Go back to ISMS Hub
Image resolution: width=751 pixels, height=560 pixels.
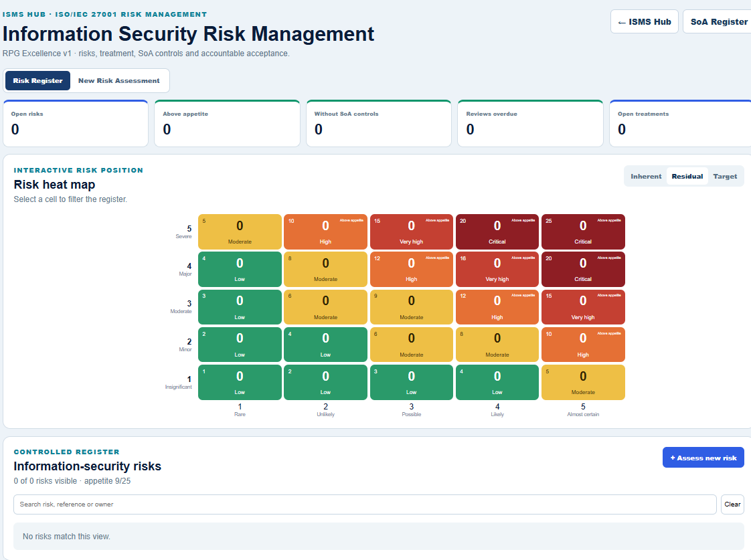coord(644,21)
